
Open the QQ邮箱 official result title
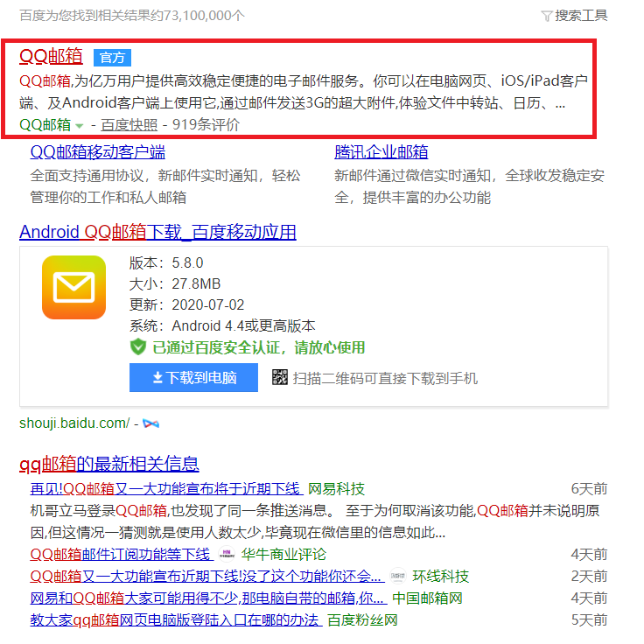point(51,56)
